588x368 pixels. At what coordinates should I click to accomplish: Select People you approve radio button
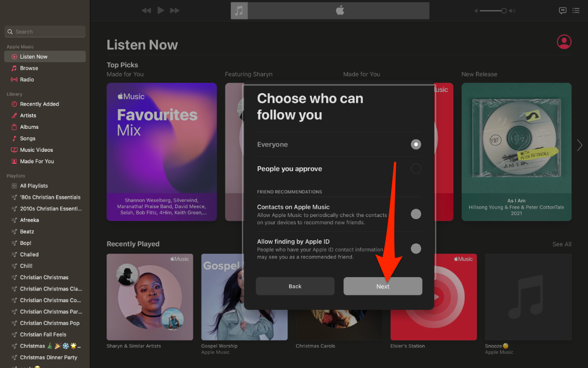416,168
